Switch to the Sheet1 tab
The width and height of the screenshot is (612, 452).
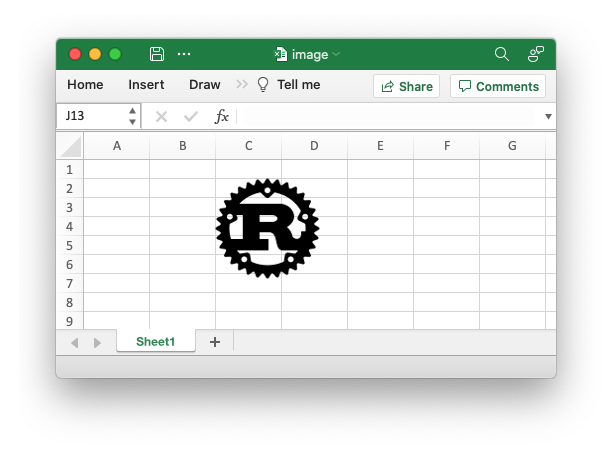tap(156, 342)
